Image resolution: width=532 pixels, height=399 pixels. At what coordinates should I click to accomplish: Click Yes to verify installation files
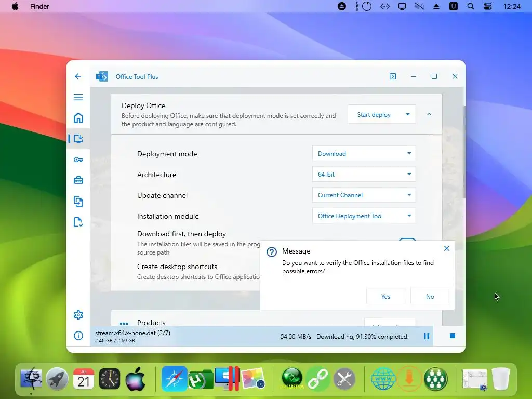coord(385,296)
